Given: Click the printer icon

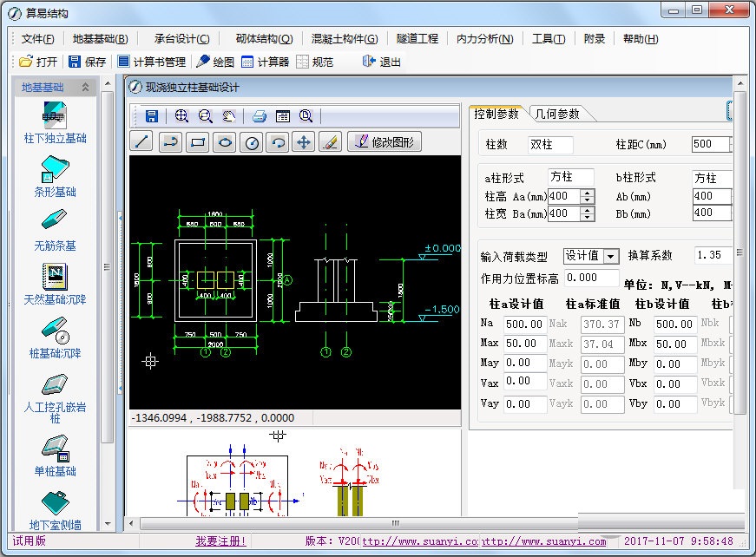Looking at the screenshot, I should 259,116.
